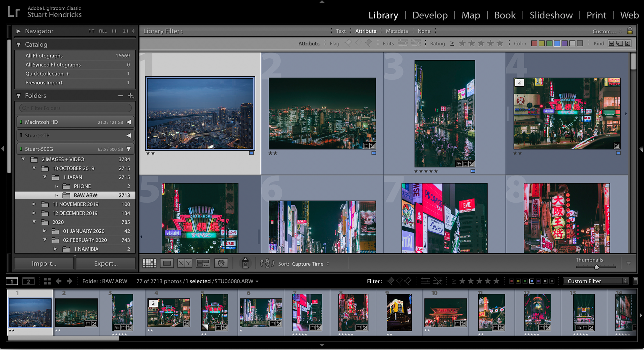Open the Custom Filter dropdown
Image resolution: width=644 pixels, height=350 pixels.
click(x=595, y=281)
